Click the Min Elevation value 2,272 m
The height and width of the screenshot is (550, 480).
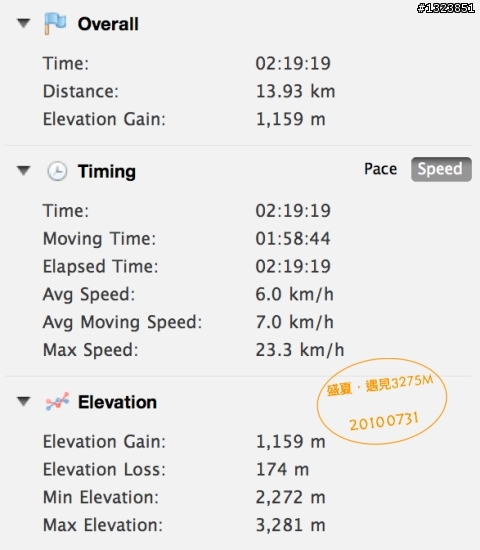[x=291, y=497]
